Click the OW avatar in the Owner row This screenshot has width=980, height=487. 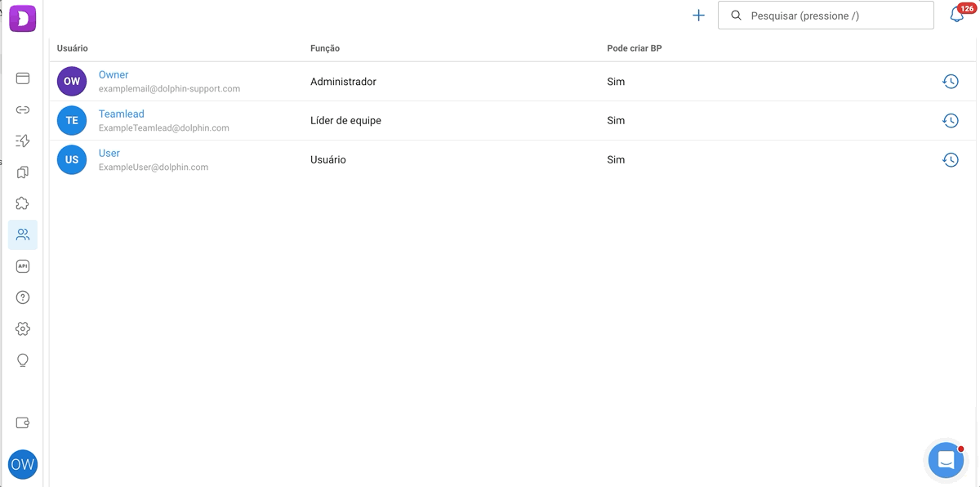pyautogui.click(x=72, y=82)
